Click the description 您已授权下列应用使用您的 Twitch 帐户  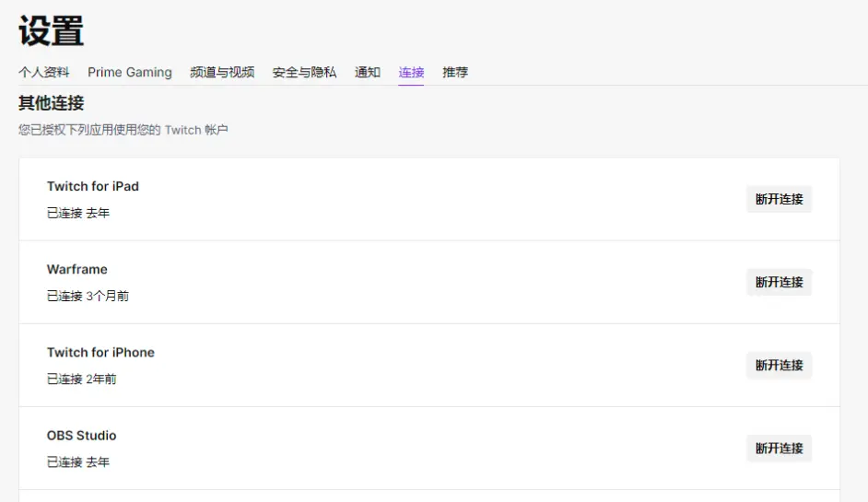pos(123,130)
